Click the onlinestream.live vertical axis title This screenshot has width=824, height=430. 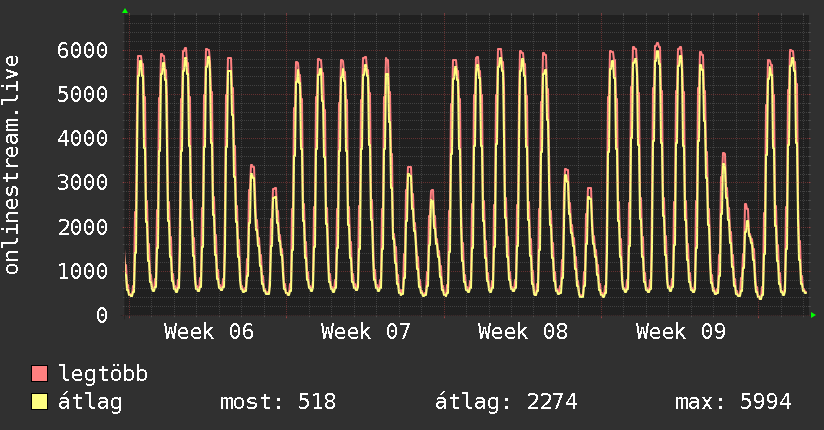point(12,165)
